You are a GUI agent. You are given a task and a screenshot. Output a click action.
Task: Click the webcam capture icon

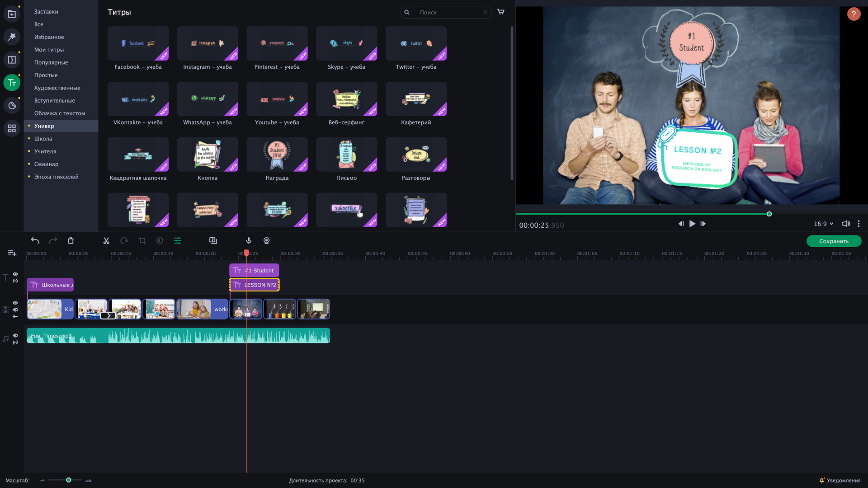(267, 241)
